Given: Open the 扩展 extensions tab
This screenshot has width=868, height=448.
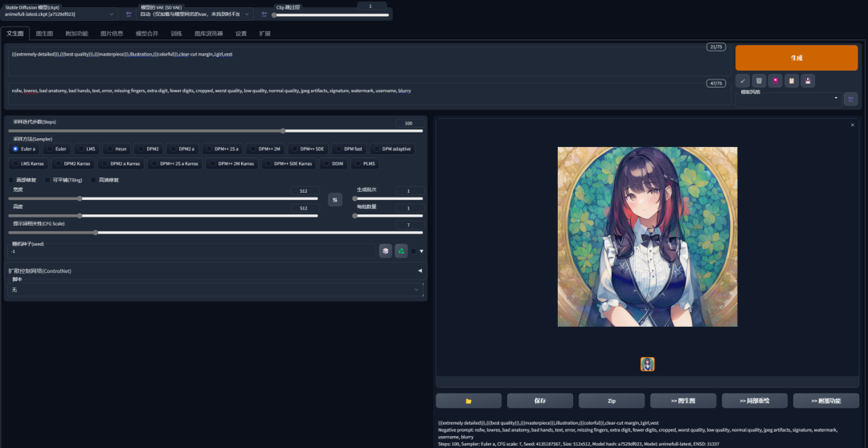Looking at the screenshot, I should [264, 33].
